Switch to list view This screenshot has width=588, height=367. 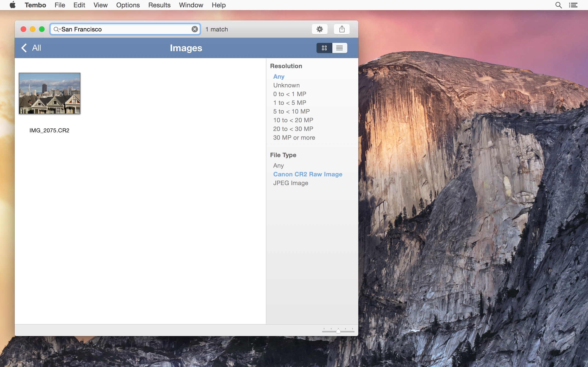(339, 48)
